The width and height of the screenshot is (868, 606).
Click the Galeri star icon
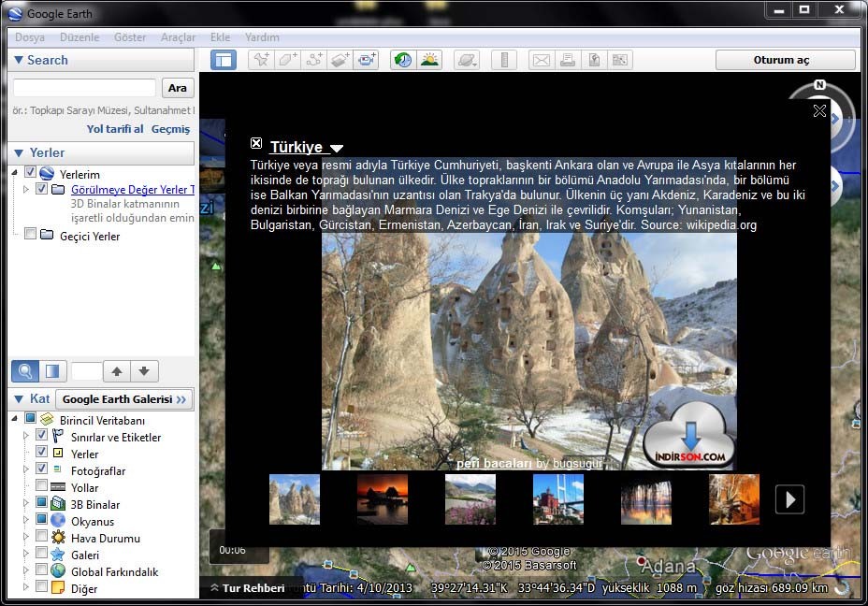tap(58, 554)
